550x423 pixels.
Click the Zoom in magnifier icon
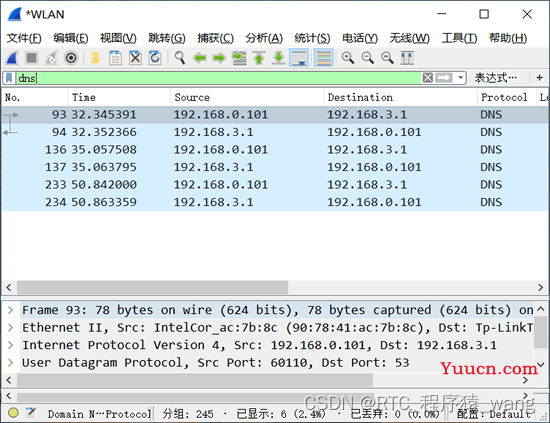pyautogui.click(x=348, y=58)
